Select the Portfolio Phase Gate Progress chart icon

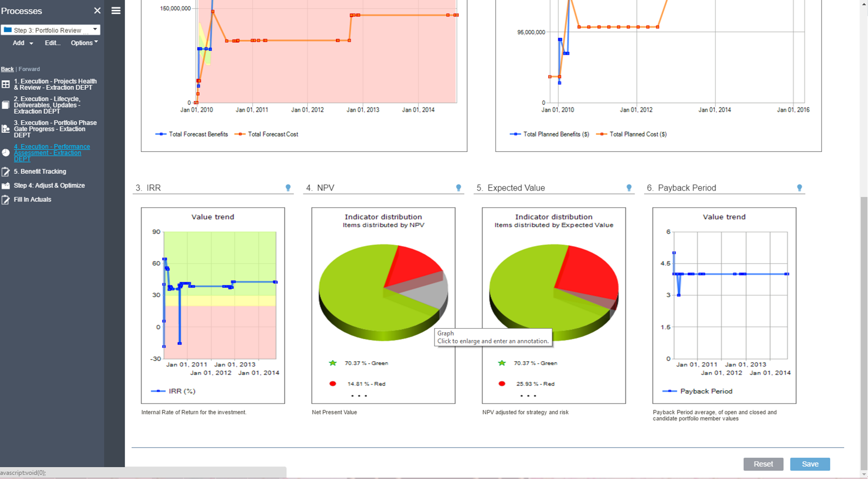6,129
